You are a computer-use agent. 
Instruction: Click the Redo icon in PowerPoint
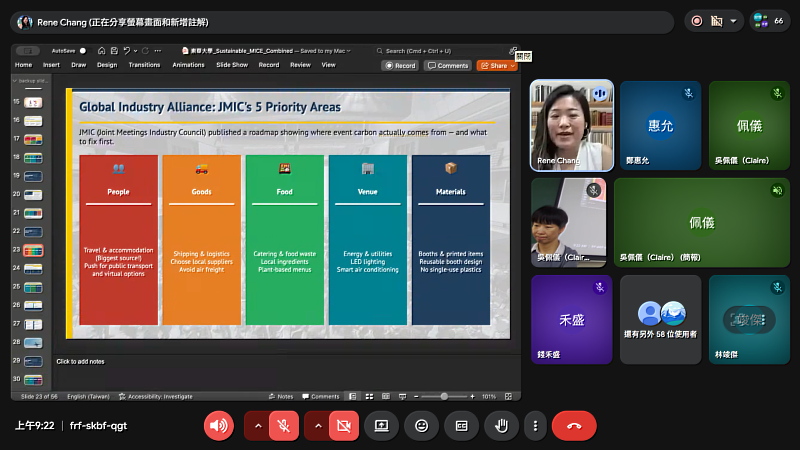pos(145,51)
